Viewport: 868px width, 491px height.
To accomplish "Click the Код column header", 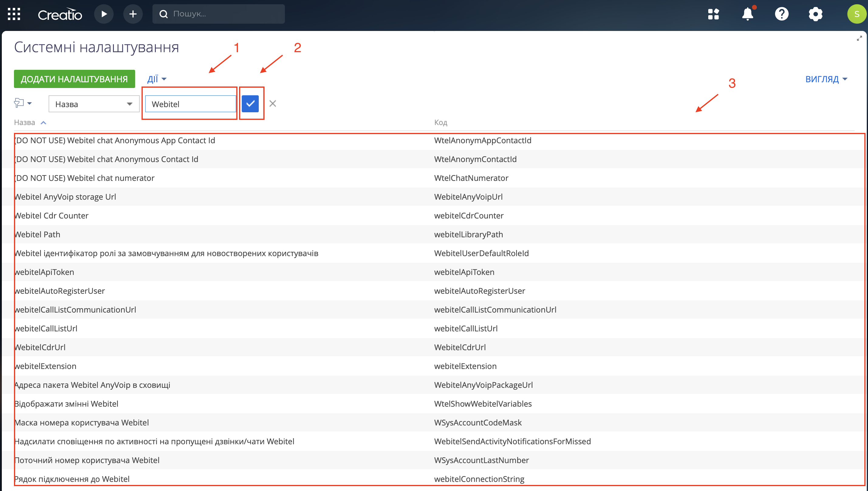I will point(441,122).
